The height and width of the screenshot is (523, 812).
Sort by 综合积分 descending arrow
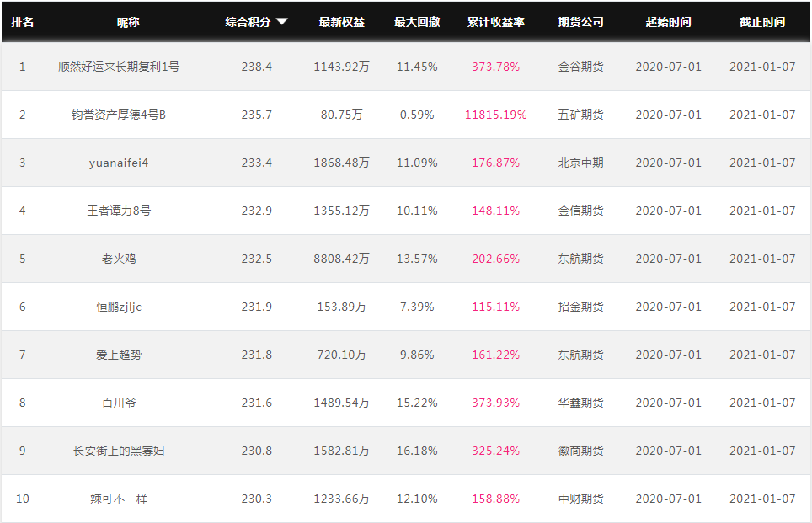(x=281, y=22)
